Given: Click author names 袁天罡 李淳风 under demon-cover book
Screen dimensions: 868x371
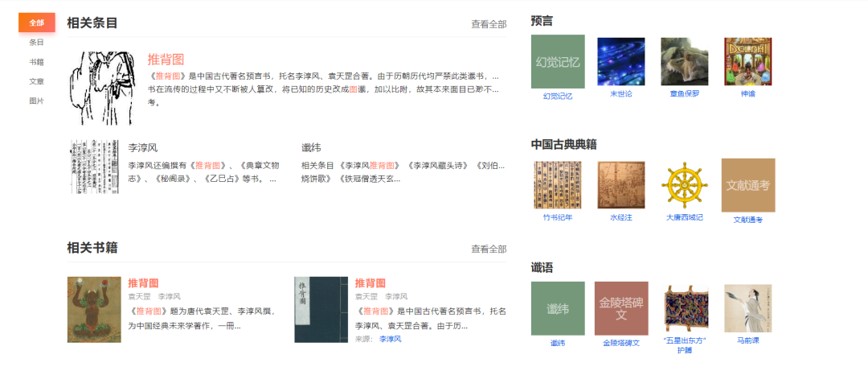Looking at the screenshot, I should click(x=154, y=297).
